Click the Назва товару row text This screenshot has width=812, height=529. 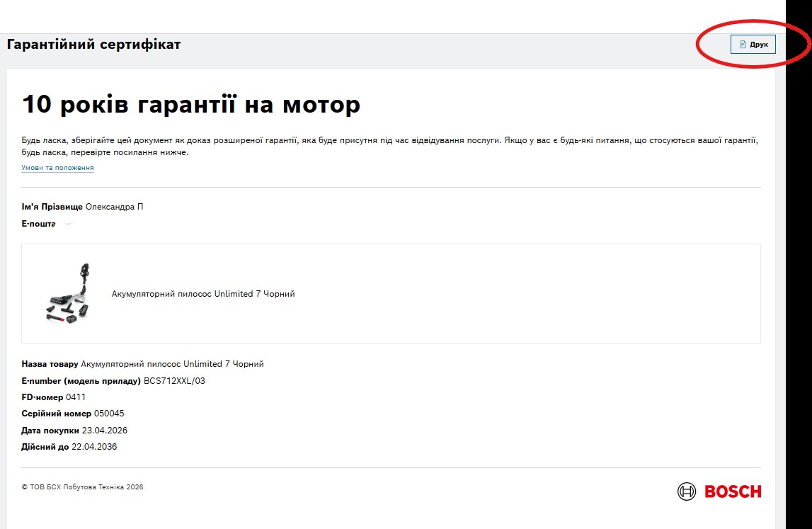(x=142, y=364)
